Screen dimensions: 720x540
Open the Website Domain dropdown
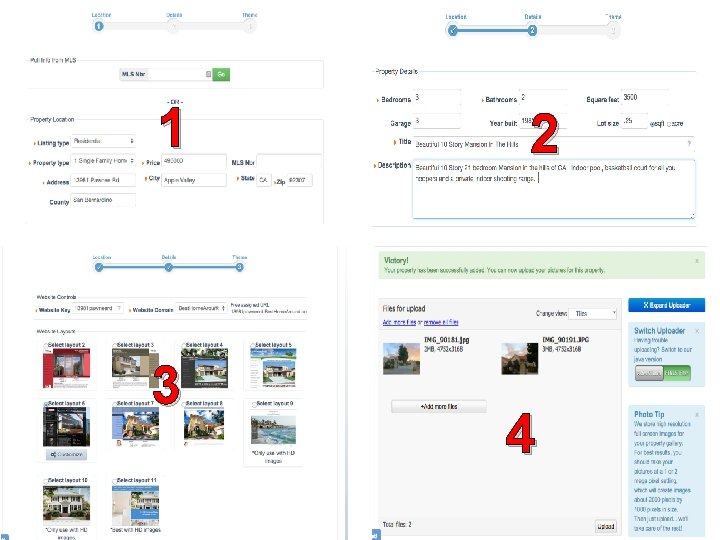pos(201,309)
